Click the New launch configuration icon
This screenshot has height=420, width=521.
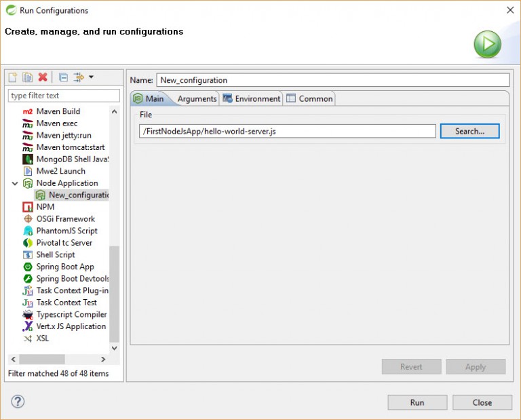tap(13, 77)
